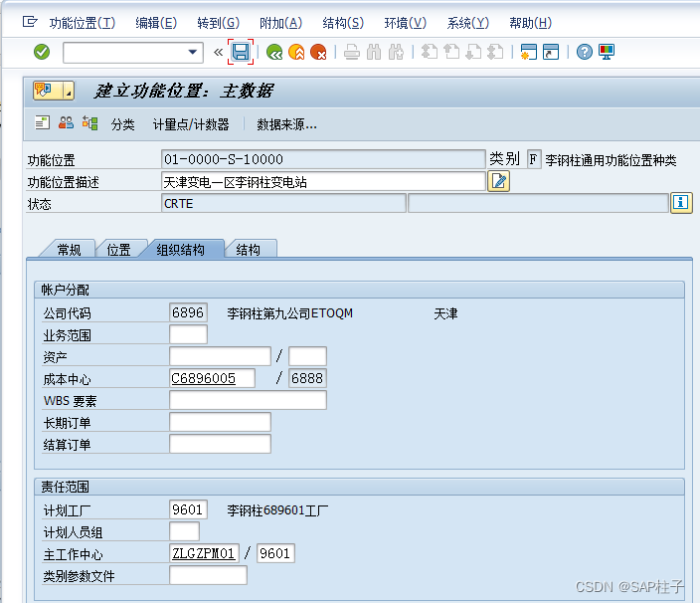Viewport: 700px width, 603px height.
Task: Open the 系统(Y) menu
Action: click(468, 23)
